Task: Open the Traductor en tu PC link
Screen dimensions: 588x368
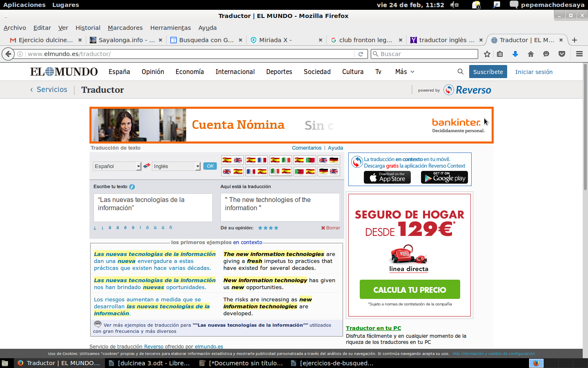Action: [x=373, y=328]
